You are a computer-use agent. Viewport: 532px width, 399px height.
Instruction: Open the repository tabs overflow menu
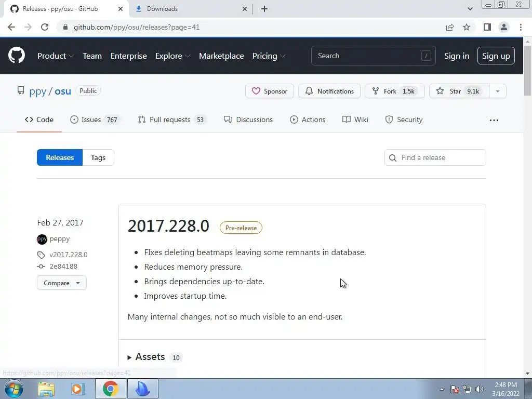point(494,120)
